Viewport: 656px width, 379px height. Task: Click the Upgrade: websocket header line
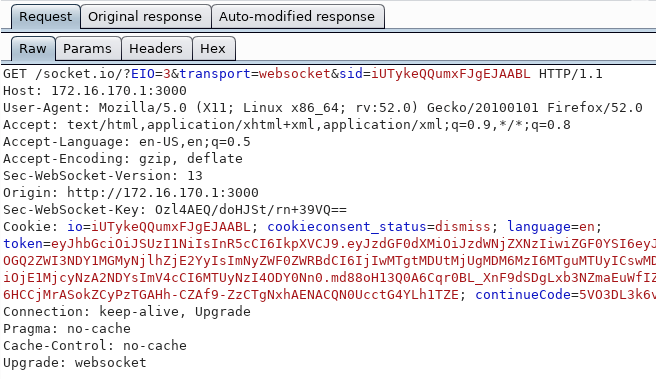[x=75, y=363]
